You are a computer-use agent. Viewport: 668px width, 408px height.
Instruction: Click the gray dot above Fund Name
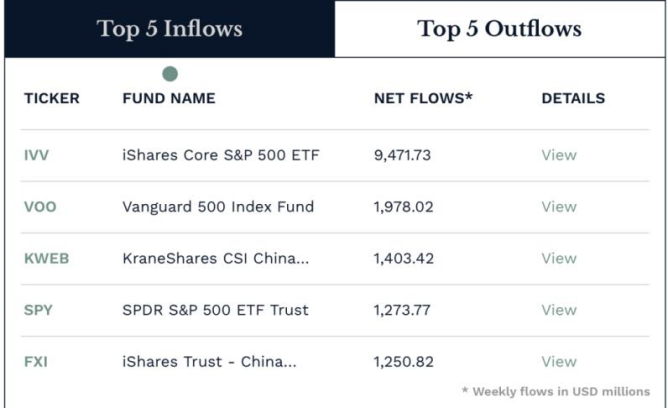(x=170, y=74)
